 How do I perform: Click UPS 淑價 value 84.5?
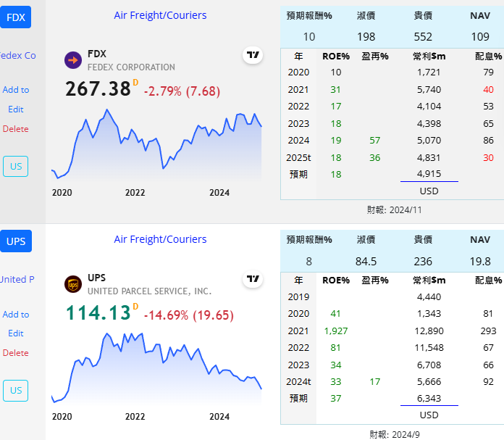(x=366, y=262)
